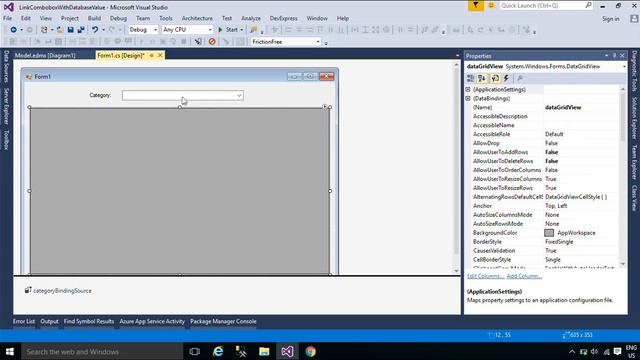Click the AllowUserToDeleteRows False value
Screen dimensions: 640x360
click(551, 161)
